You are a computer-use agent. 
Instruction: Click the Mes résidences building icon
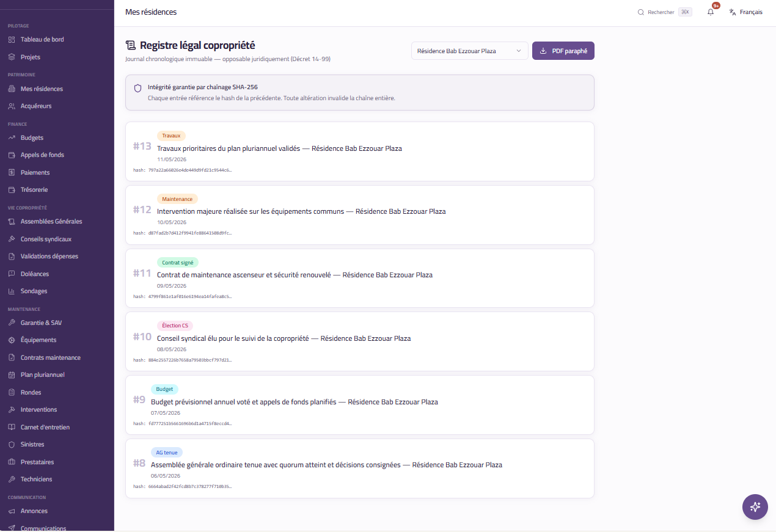point(12,89)
